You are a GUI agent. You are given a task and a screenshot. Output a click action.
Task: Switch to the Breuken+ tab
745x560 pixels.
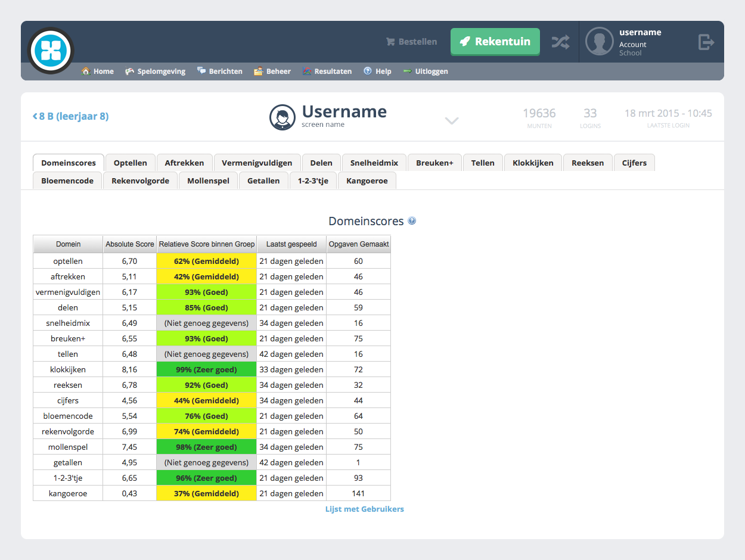pyautogui.click(x=435, y=163)
